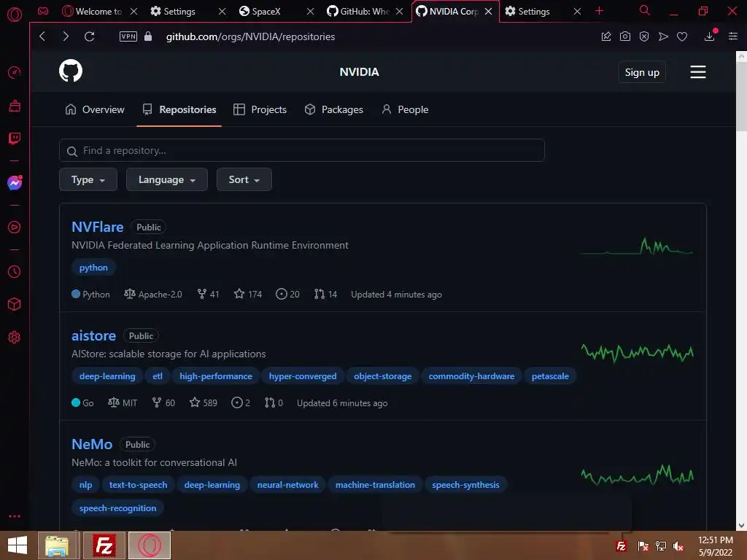Open the Player icon in sidebar
Image resolution: width=747 pixels, height=560 pixels.
coord(15,227)
